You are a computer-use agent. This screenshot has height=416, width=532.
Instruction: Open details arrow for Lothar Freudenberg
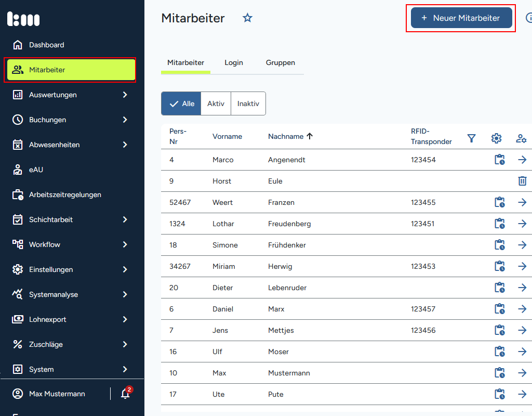[x=522, y=224]
